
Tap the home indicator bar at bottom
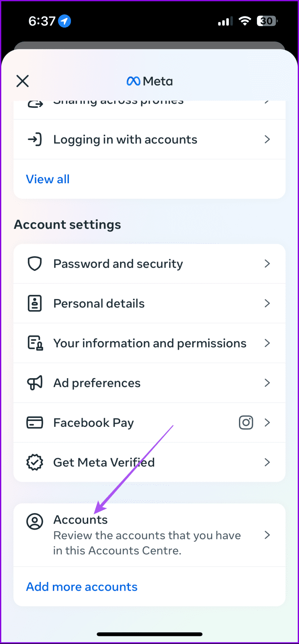coord(149,634)
